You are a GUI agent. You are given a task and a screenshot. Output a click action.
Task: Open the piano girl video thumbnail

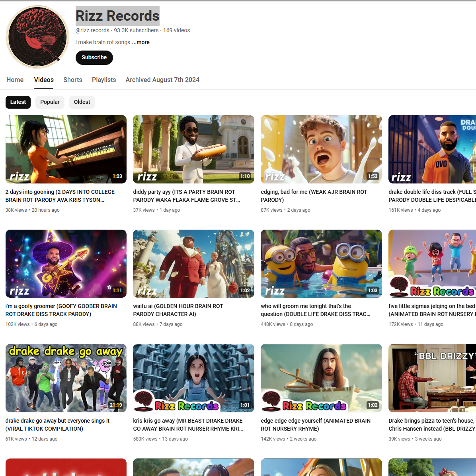pos(66,149)
